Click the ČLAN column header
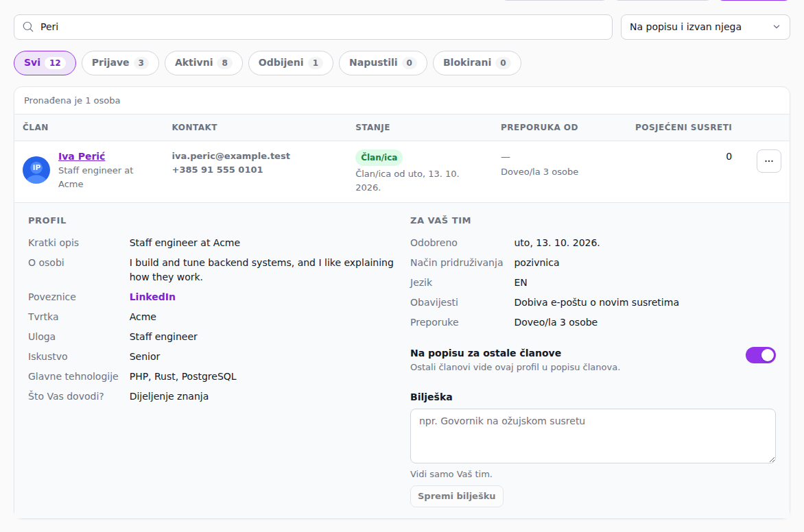 tap(36, 128)
